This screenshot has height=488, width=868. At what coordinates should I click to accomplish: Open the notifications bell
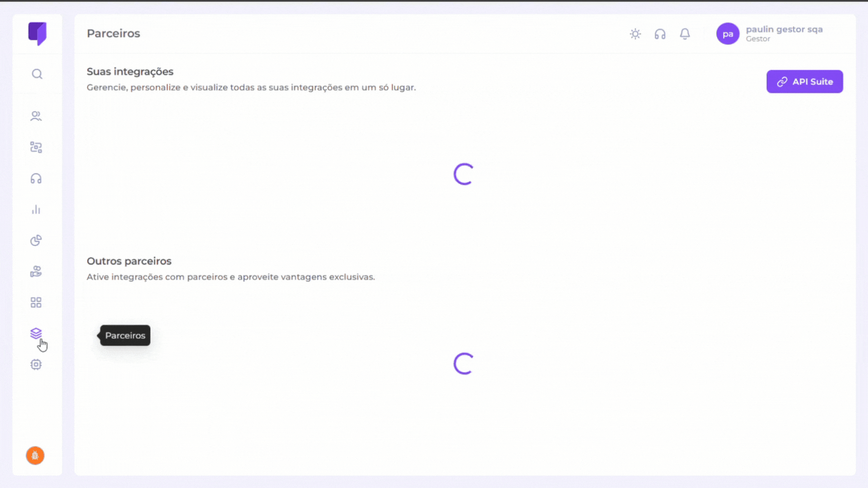pyautogui.click(x=685, y=34)
